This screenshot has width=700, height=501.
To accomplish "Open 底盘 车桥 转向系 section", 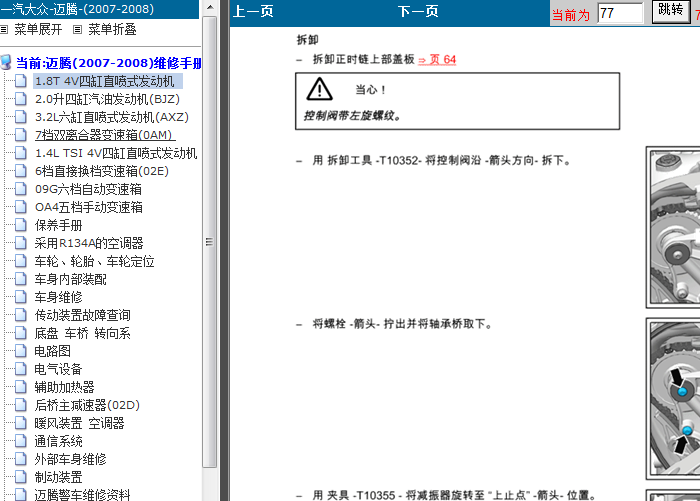I will click(83, 333).
